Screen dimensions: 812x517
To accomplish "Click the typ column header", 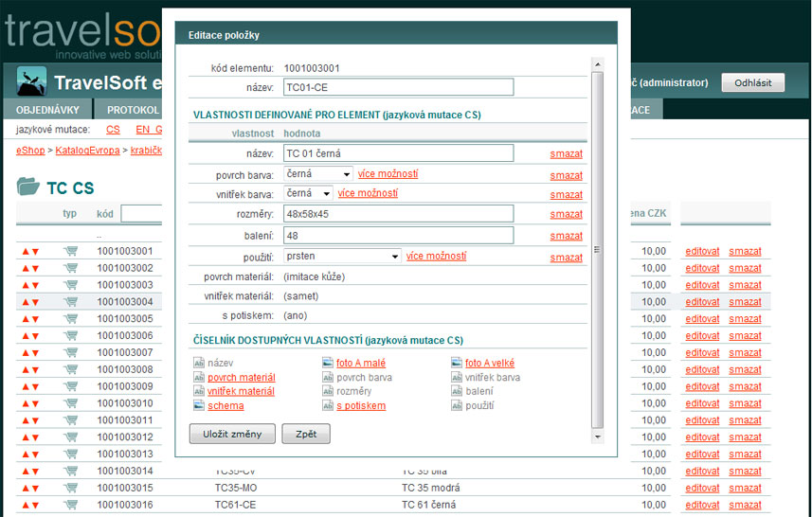I will [x=69, y=214].
